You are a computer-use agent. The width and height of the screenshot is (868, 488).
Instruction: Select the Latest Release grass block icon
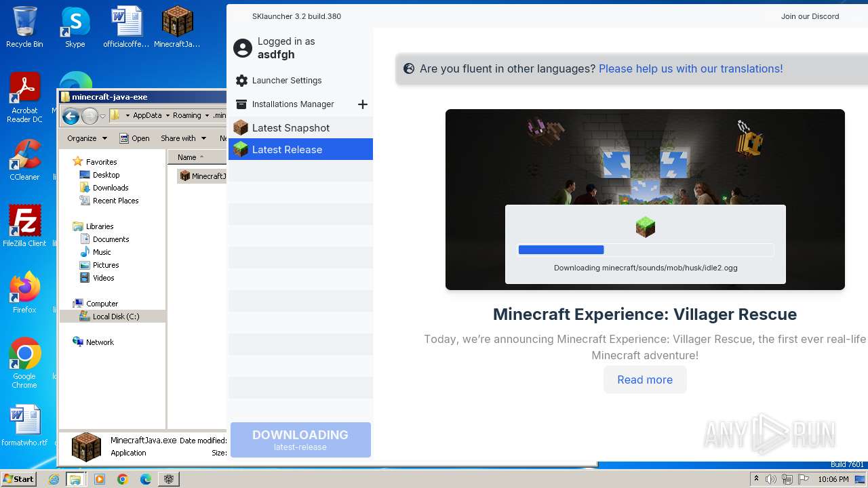coord(241,149)
